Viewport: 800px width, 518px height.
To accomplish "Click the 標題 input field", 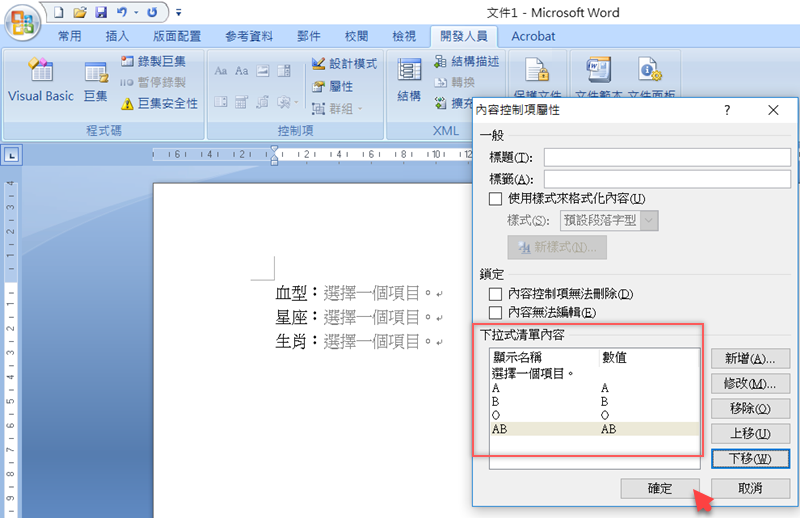I will tap(667, 157).
